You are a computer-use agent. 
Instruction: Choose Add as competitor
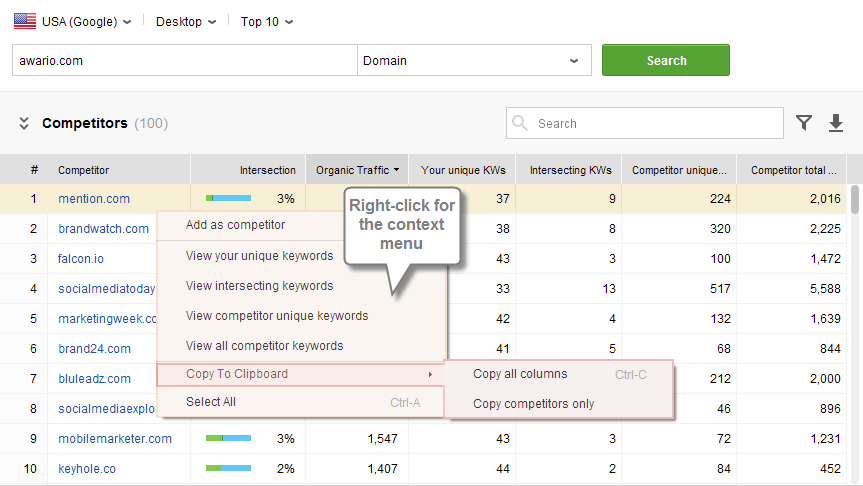(x=235, y=225)
